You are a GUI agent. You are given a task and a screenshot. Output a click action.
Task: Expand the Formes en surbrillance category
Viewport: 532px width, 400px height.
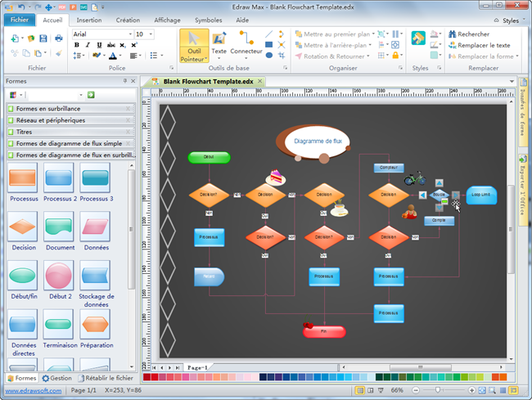(x=69, y=108)
